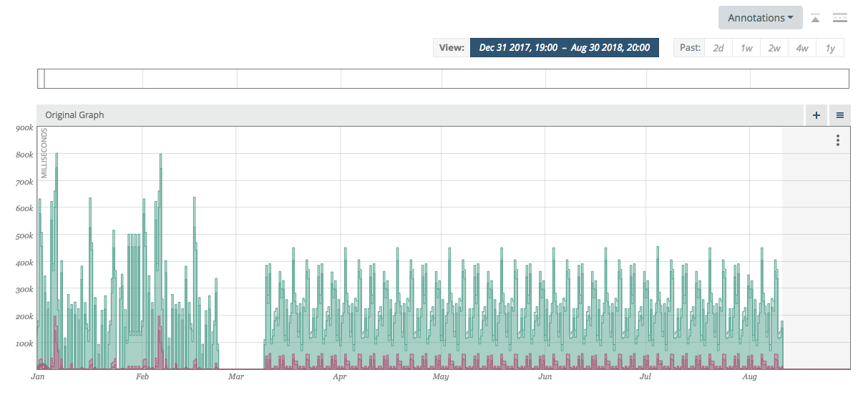Click the 900k y-axis label
The width and height of the screenshot is (868, 395).
tap(24, 128)
